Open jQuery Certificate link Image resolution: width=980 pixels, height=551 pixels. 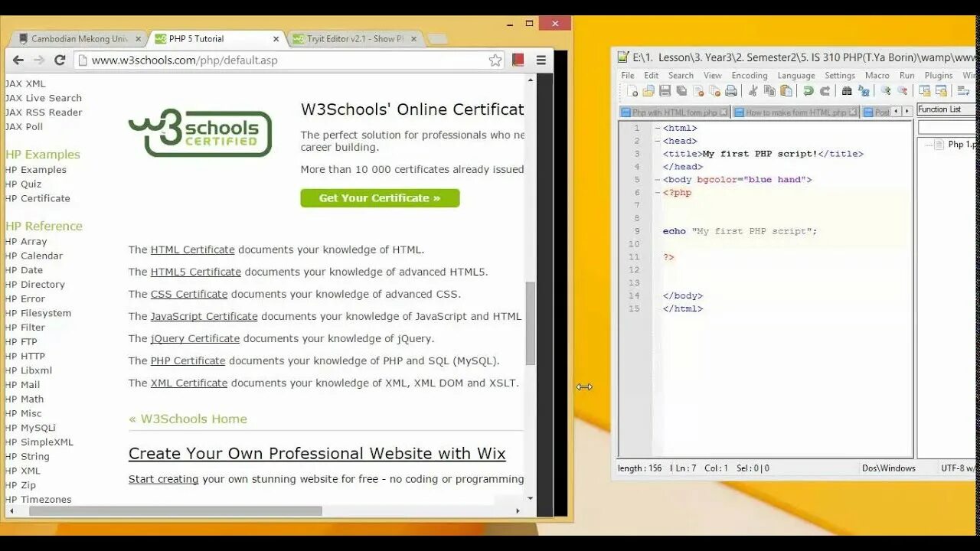point(194,338)
